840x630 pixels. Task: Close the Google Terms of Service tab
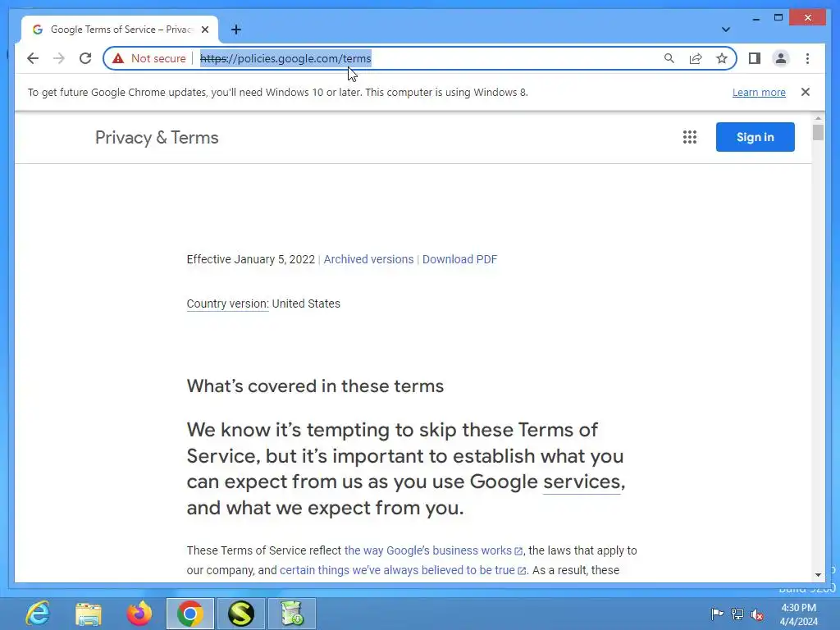[204, 30]
